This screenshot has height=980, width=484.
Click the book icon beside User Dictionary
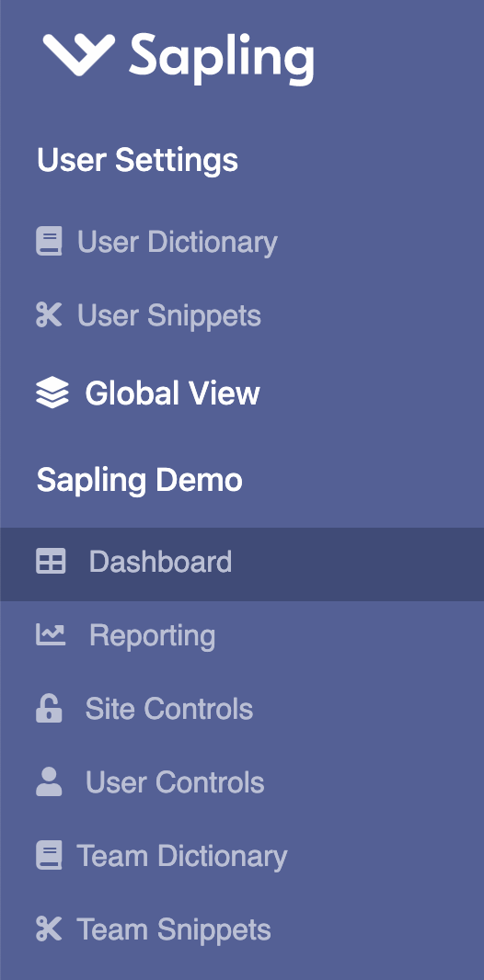(x=49, y=242)
